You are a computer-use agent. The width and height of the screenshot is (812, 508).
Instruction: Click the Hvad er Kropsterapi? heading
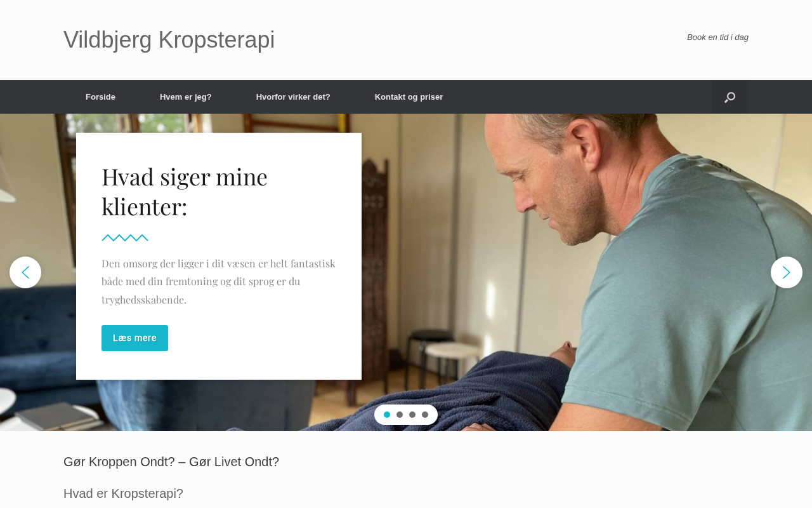123,493
